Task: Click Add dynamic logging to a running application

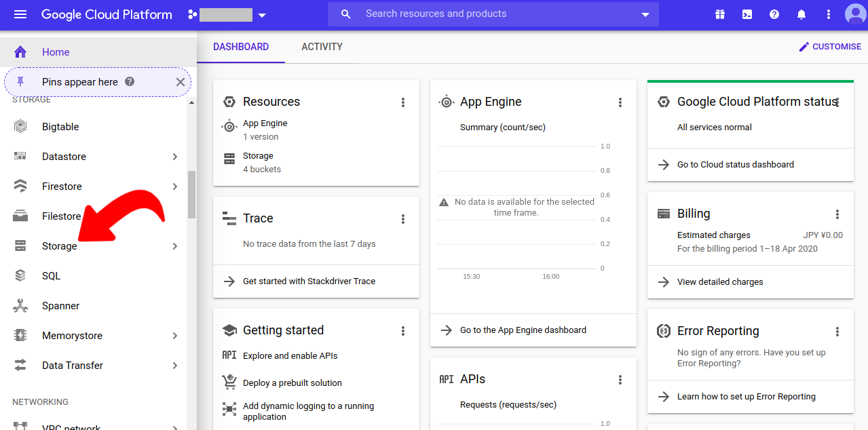Action: tap(308, 411)
